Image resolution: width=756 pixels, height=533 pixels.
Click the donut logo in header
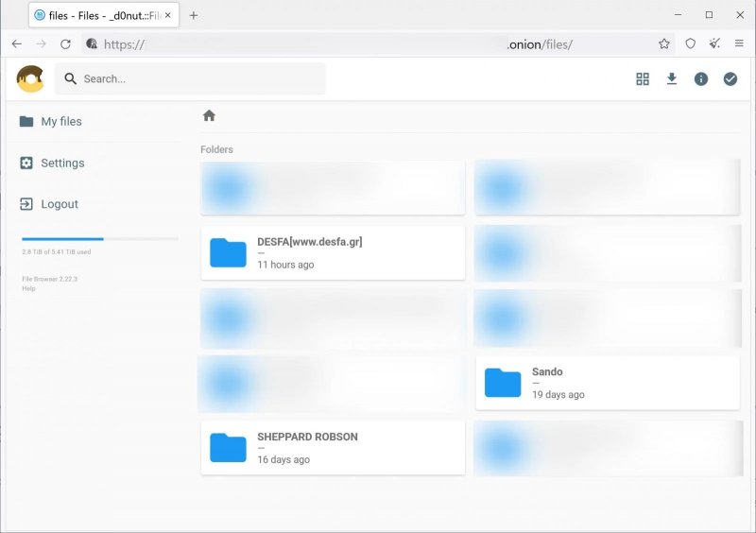pyautogui.click(x=30, y=79)
